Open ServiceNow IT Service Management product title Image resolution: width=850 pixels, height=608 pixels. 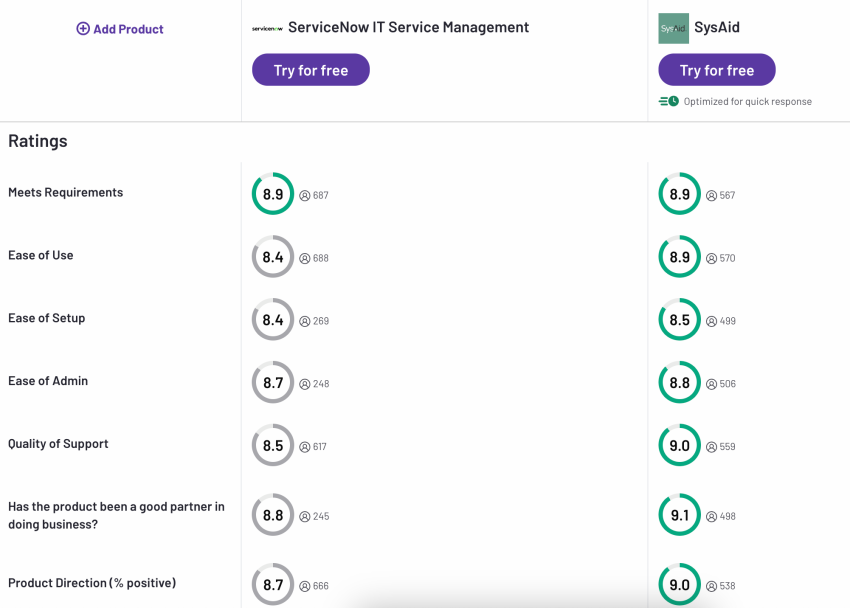click(x=408, y=27)
